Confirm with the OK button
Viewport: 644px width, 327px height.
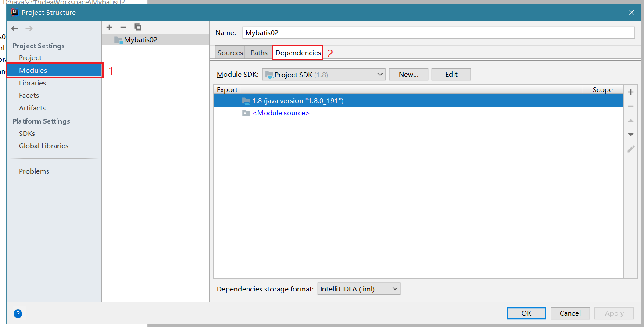[526, 313]
